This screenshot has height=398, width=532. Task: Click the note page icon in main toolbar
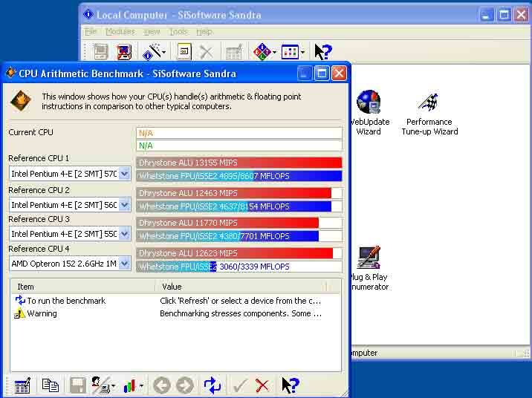coord(184,52)
